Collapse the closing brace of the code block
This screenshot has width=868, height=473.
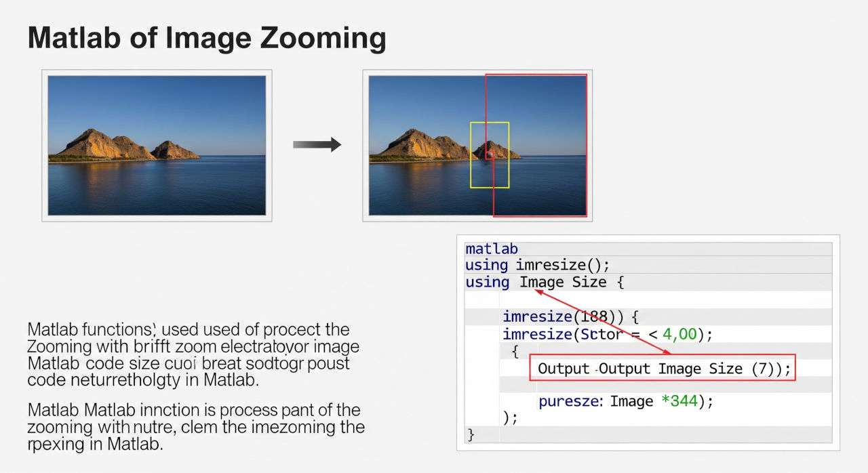pyautogui.click(x=471, y=434)
